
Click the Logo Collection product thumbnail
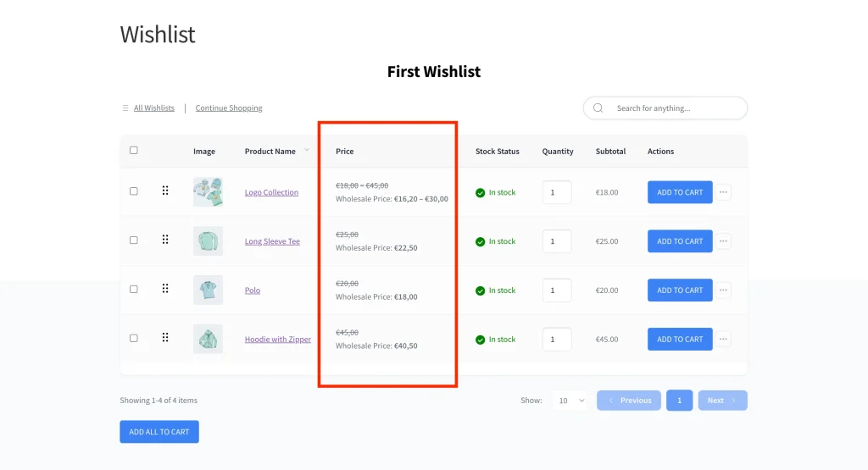(x=209, y=192)
